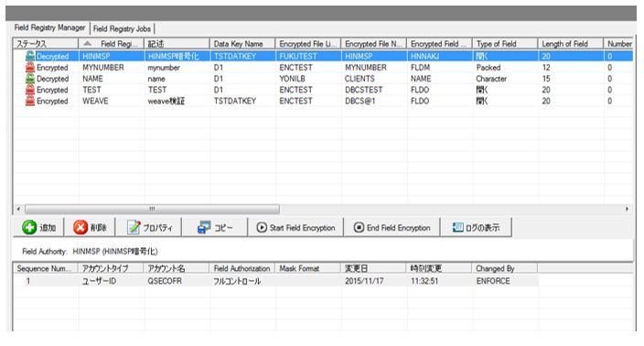
Task: Click the DBCS@1 file name cell
Action: pyautogui.click(x=360, y=101)
